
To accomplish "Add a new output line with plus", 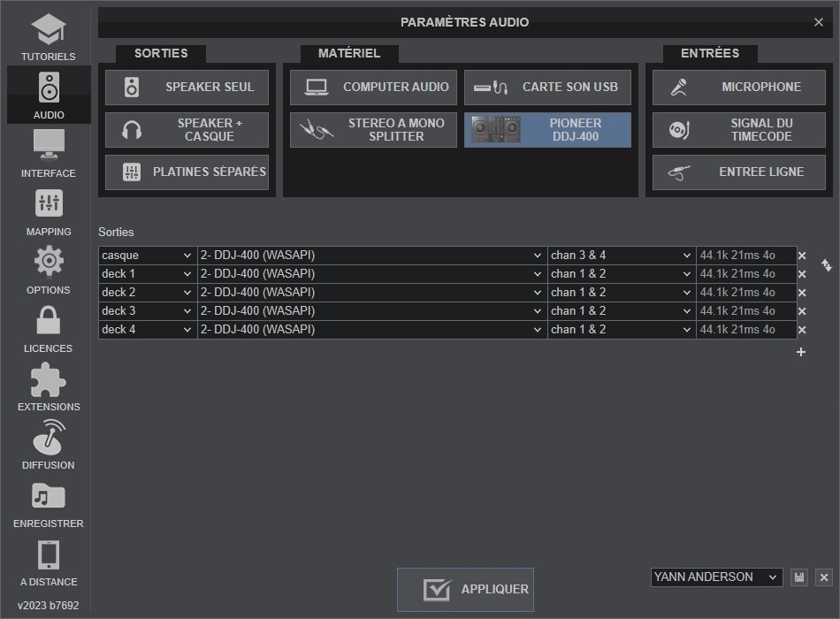I will point(801,352).
